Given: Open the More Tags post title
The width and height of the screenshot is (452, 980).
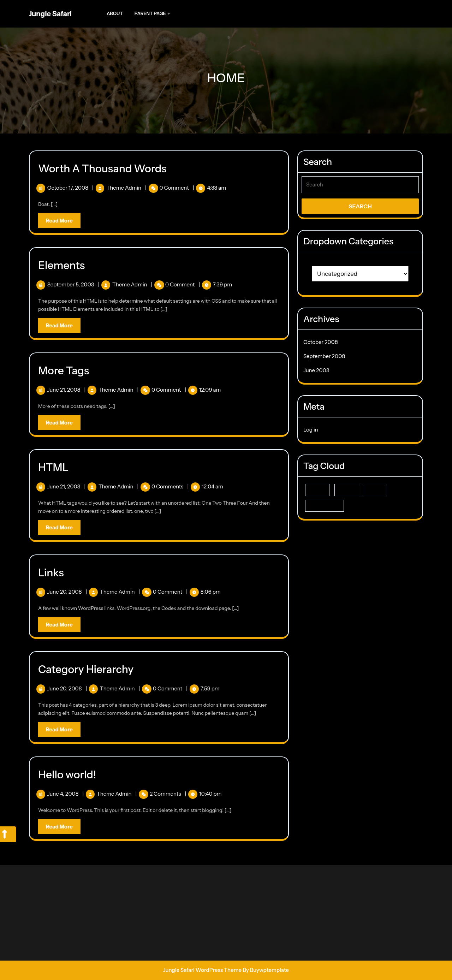Looking at the screenshot, I should [x=64, y=370].
